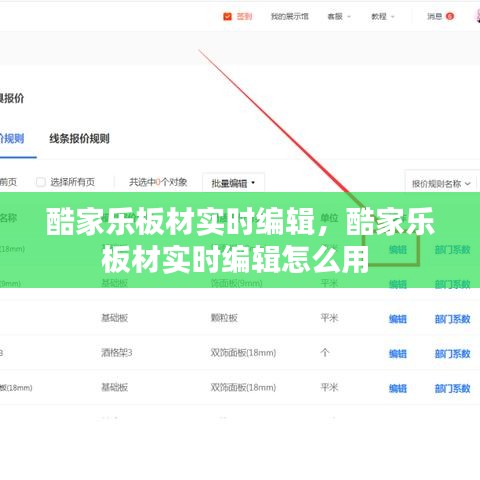Click 部门系数 in the 颗粒板 row
Viewport: 480px width, 480px height.
coord(452,319)
